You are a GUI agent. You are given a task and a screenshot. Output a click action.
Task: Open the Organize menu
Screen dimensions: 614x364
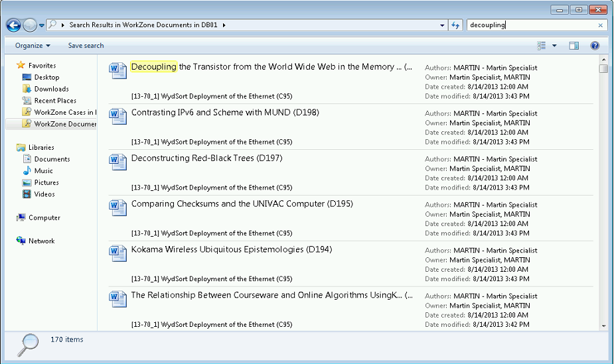coord(33,46)
